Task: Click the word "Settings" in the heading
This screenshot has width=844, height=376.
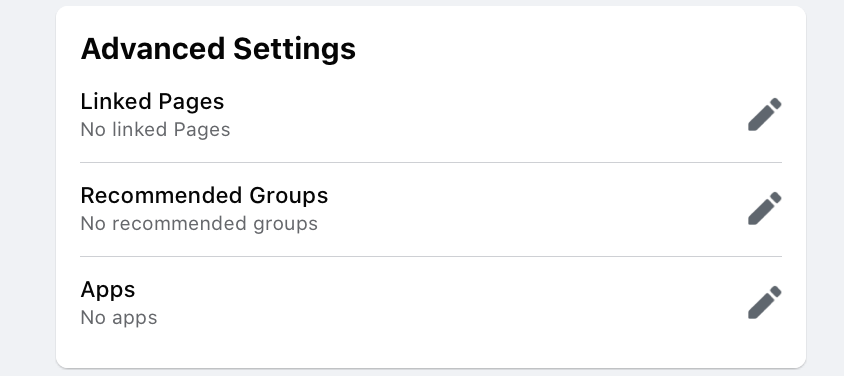Action: pos(294,49)
